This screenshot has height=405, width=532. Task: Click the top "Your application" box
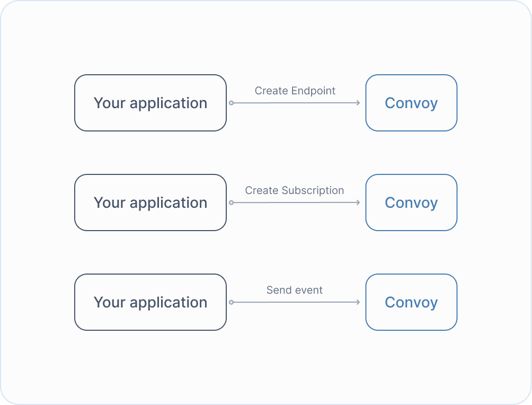tap(150, 103)
